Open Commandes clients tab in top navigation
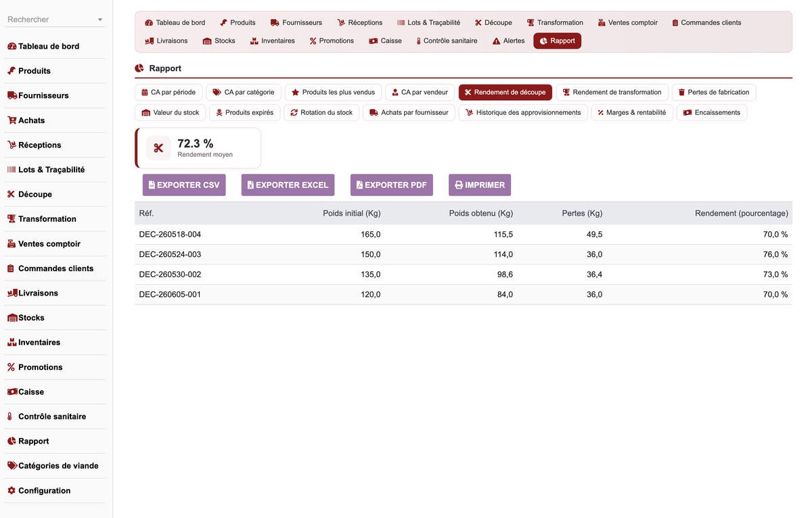 [706, 22]
